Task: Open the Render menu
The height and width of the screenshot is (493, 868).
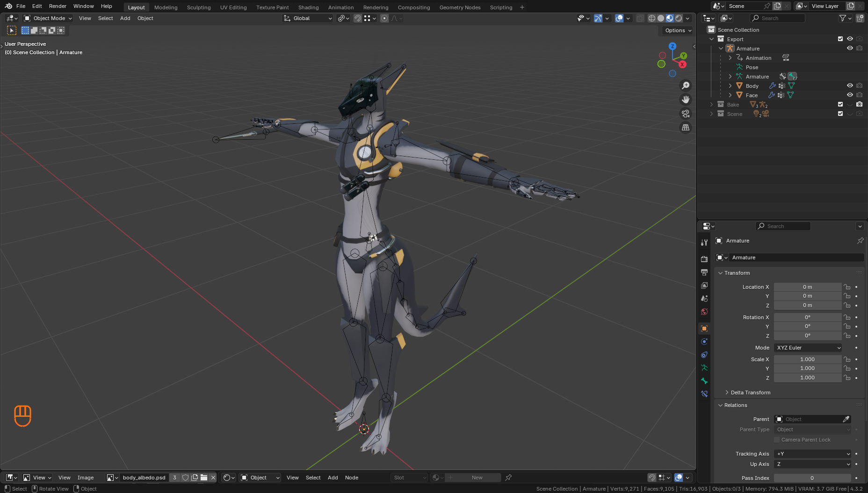Action: (58, 6)
